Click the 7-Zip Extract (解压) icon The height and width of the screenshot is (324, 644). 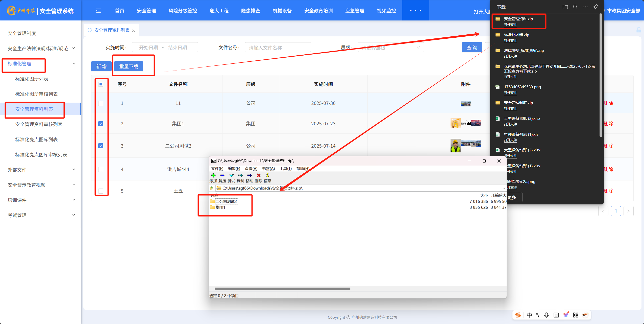[x=222, y=175]
